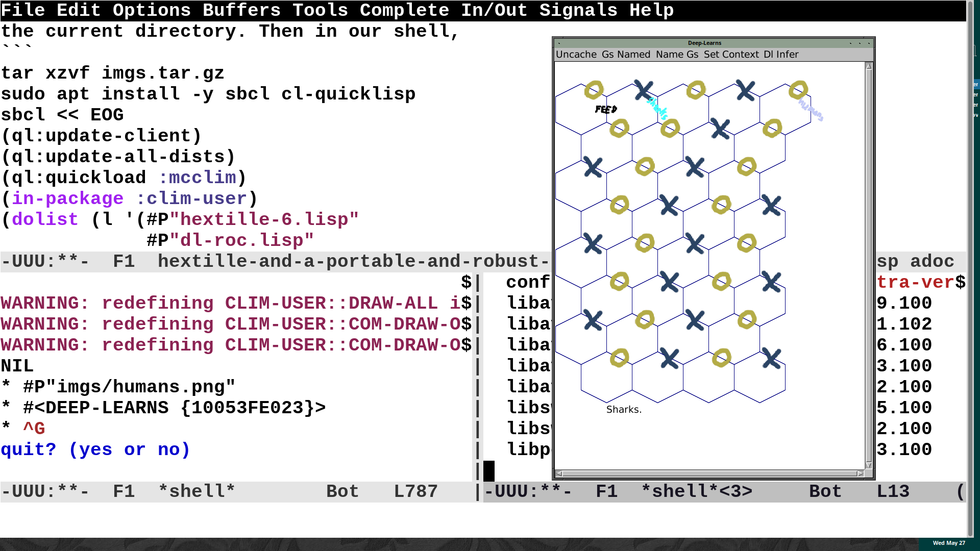Open the Buffers menu
Image resolution: width=980 pixels, height=551 pixels.
(242, 10)
